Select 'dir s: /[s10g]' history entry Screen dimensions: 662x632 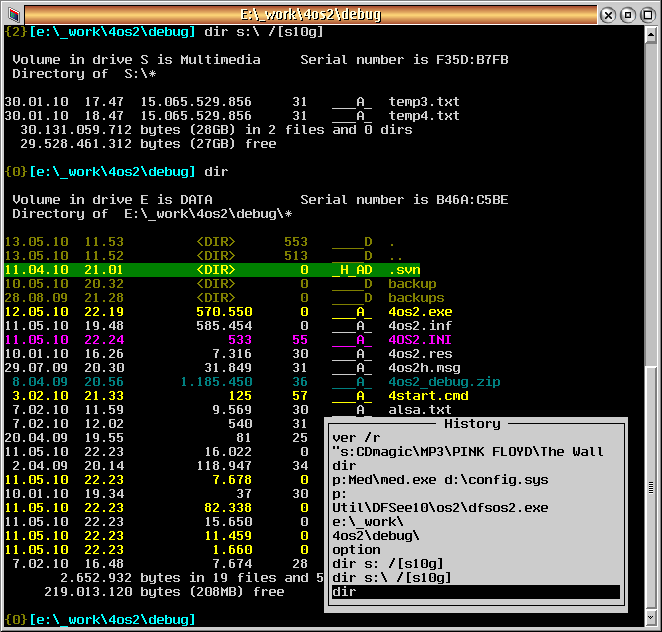click(x=387, y=564)
